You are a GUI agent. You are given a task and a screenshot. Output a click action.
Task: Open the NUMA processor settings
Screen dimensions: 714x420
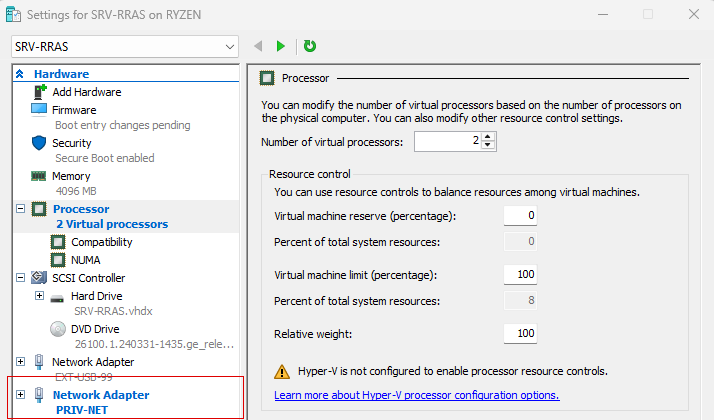point(85,260)
